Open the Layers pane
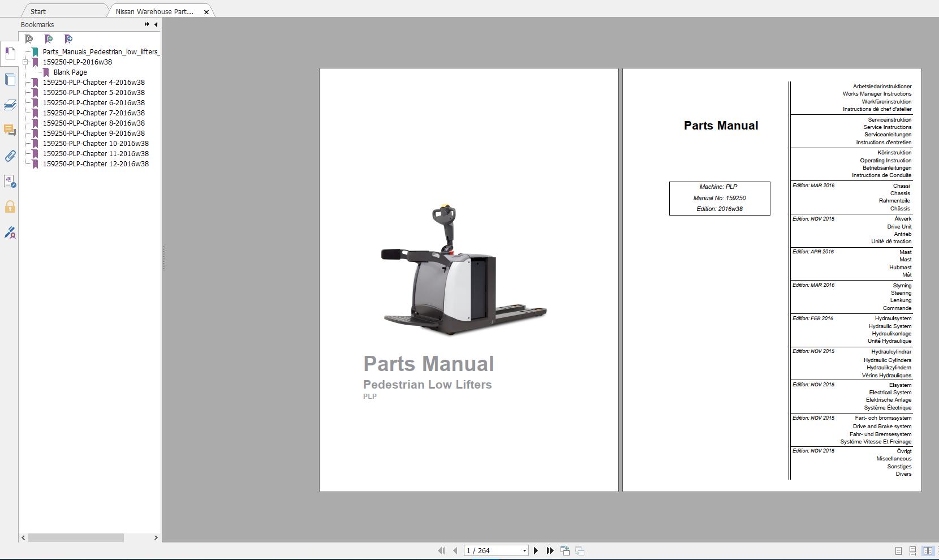 click(x=10, y=105)
